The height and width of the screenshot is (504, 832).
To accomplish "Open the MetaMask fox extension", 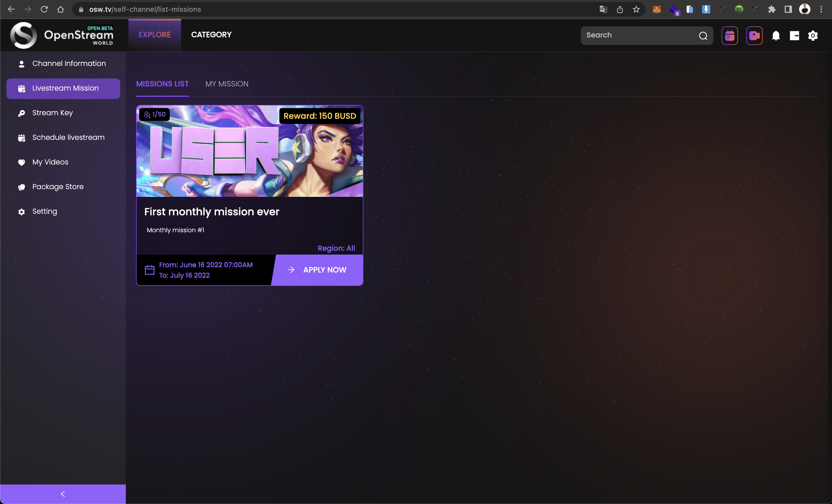I will [x=656, y=9].
